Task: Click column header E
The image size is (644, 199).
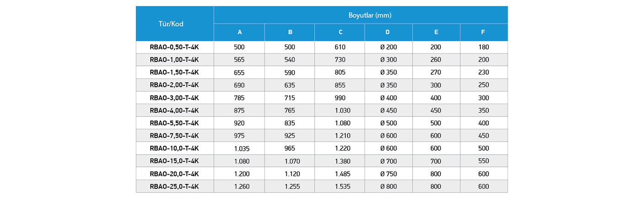Action: [x=436, y=32]
